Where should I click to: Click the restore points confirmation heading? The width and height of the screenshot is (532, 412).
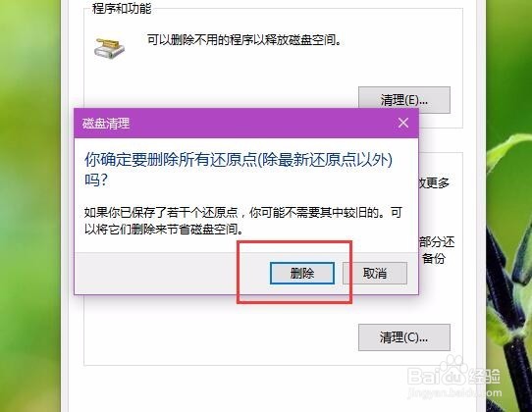click(x=239, y=169)
